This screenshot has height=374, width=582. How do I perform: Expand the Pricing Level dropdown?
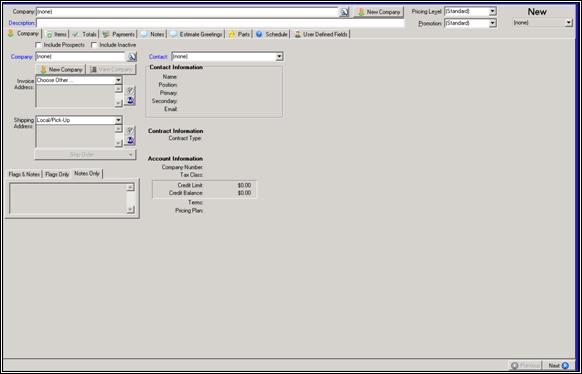[493, 12]
